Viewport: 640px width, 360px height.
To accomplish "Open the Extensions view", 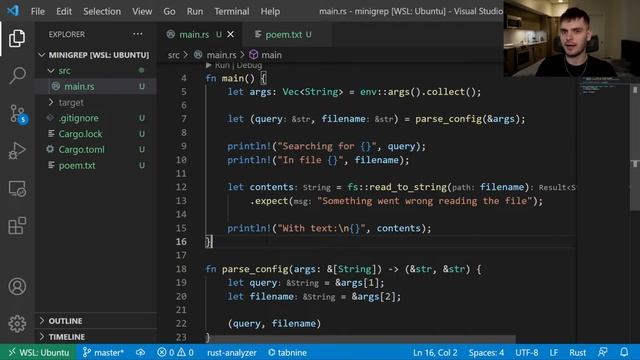I will pyautogui.click(x=17, y=225).
